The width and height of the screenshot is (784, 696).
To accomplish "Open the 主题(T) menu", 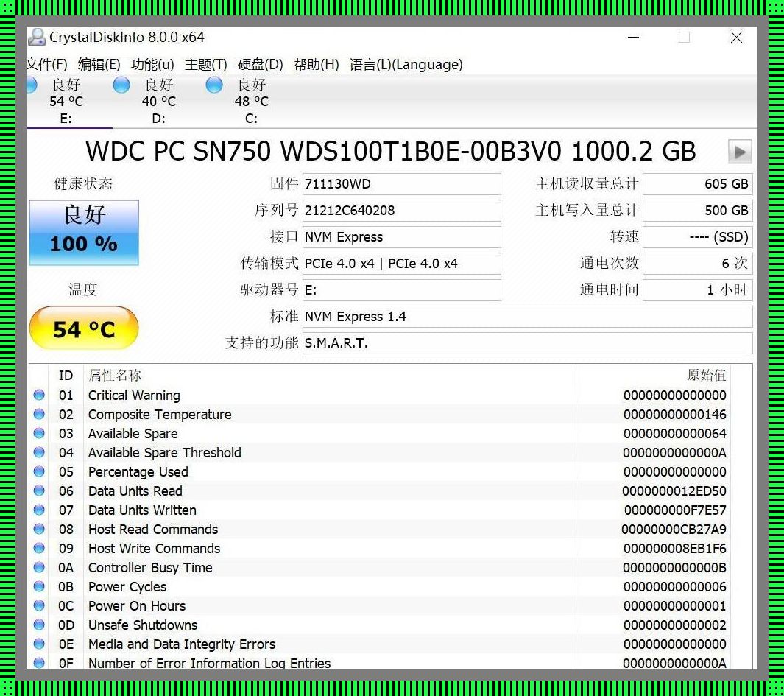I will point(205,65).
